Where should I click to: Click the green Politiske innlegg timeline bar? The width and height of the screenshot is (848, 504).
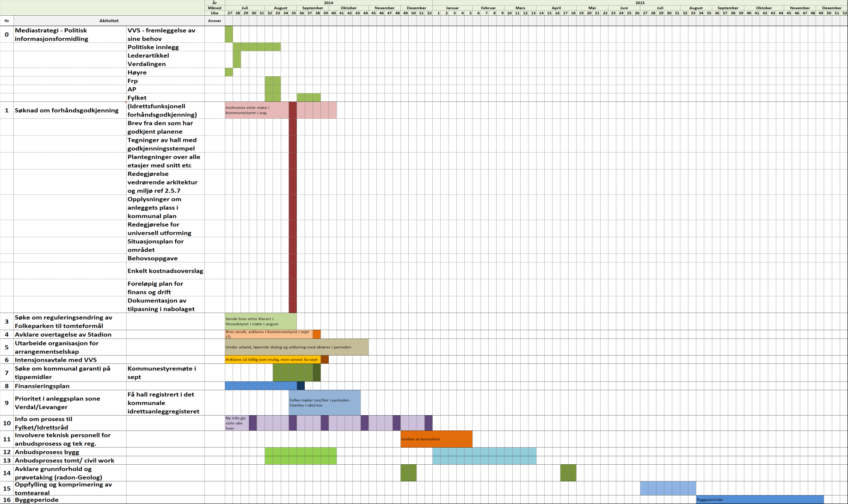pyautogui.click(x=257, y=47)
